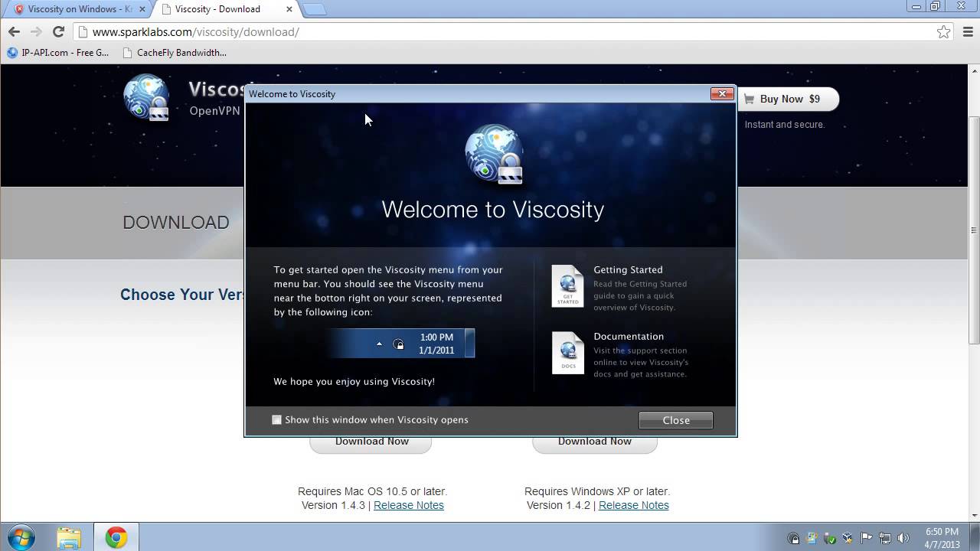Click the Show Desktop strip on the taskbar
980x551 pixels.
pyautogui.click(x=975, y=537)
